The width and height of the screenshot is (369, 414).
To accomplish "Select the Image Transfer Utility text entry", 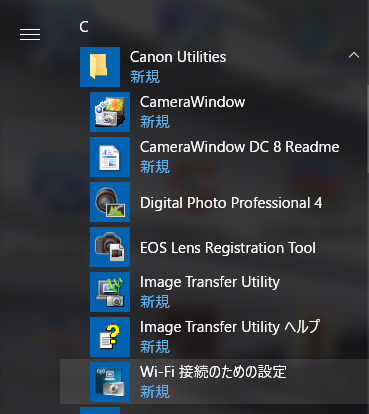I will [x=210, y=282].
